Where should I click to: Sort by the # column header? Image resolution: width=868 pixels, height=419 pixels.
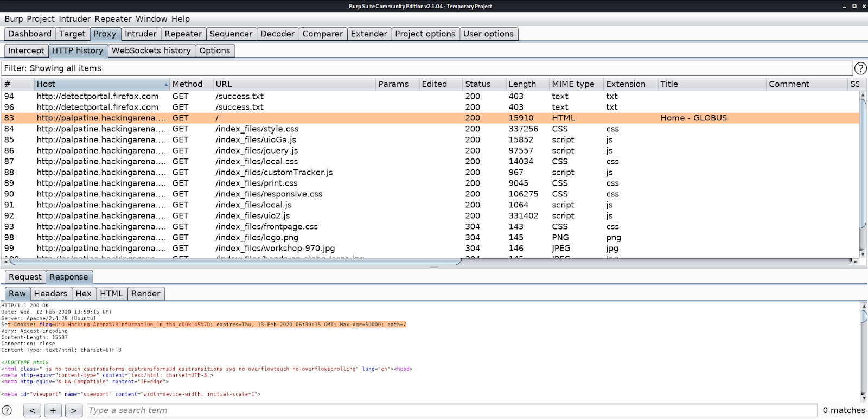pyautogui.click(x=17, y=84)
